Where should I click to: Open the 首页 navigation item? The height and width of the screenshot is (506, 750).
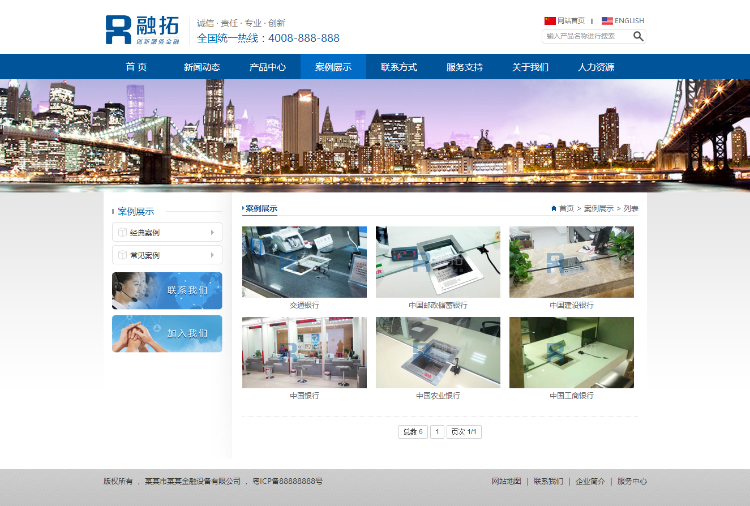point(136,67)
